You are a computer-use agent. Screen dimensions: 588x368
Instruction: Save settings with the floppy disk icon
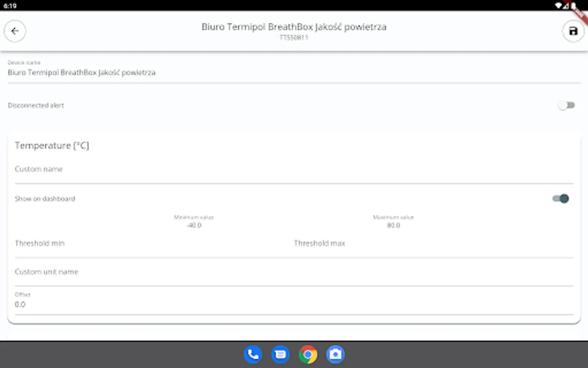[573, 31]
